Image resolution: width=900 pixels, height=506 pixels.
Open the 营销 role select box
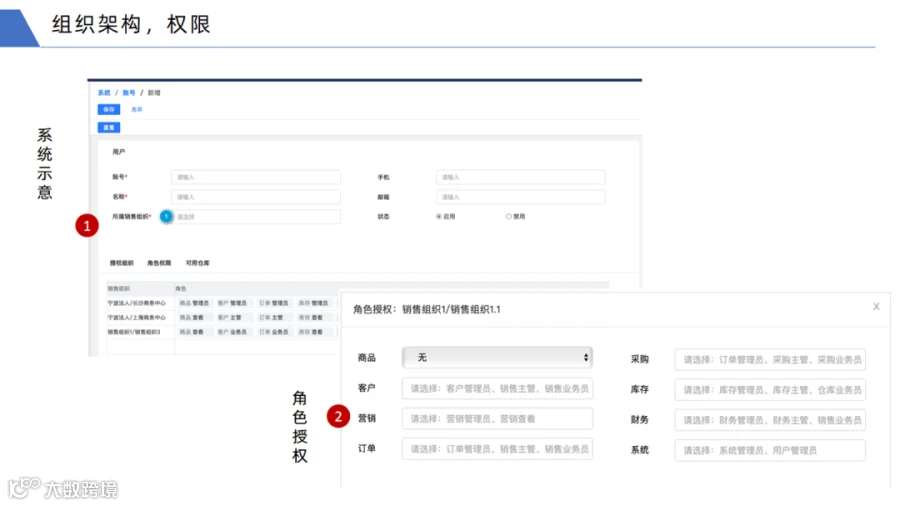click(497, 419)
